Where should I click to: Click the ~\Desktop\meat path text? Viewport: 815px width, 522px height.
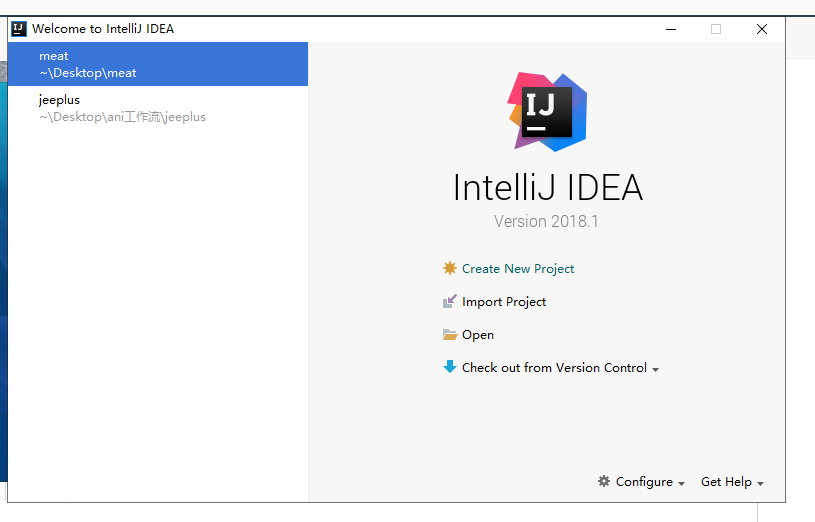pos(88,73)
